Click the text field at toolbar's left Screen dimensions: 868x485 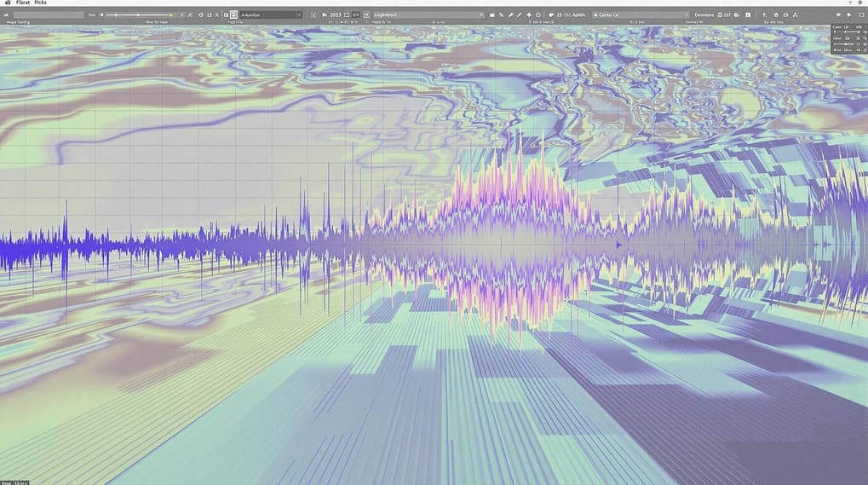click(48, 15)
